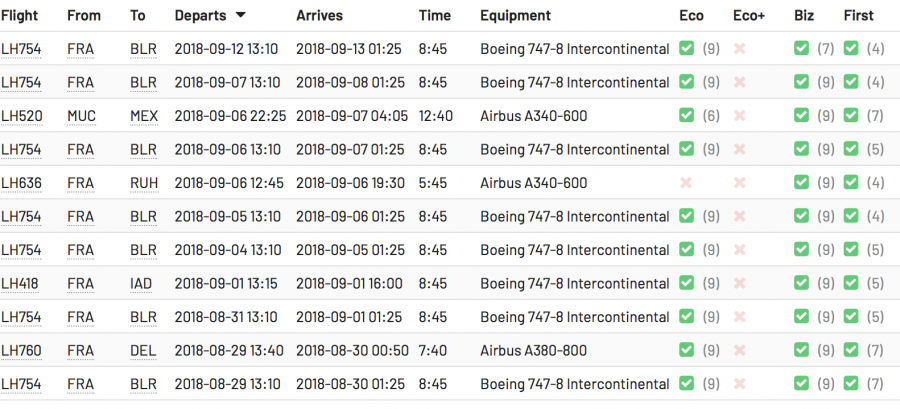
Task: Click the First check for LH520
Action: coord(851,116)
